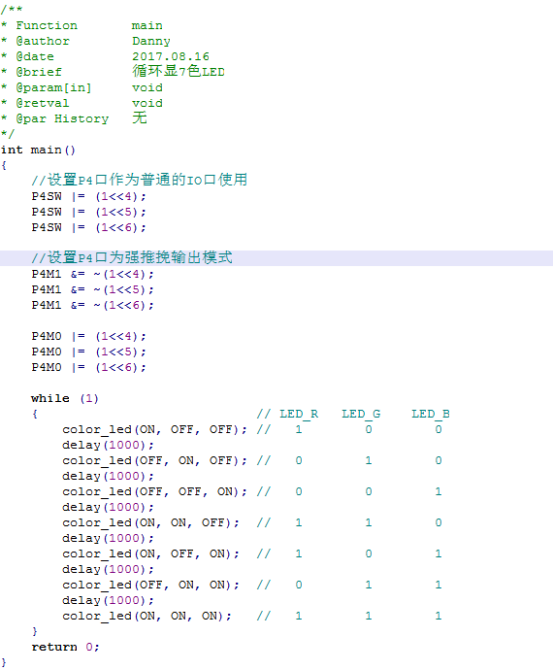The width and height of the screenshot is (554, 670).
Task: Click the @date 2017.08.16 comment line
Action: [x=105, y=56]
